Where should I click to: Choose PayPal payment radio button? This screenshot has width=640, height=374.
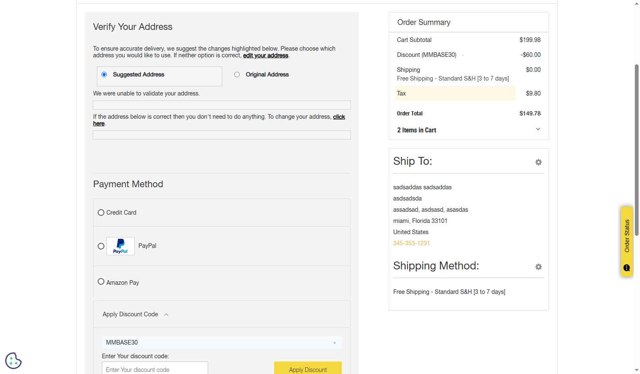click(x=101, y=246)
